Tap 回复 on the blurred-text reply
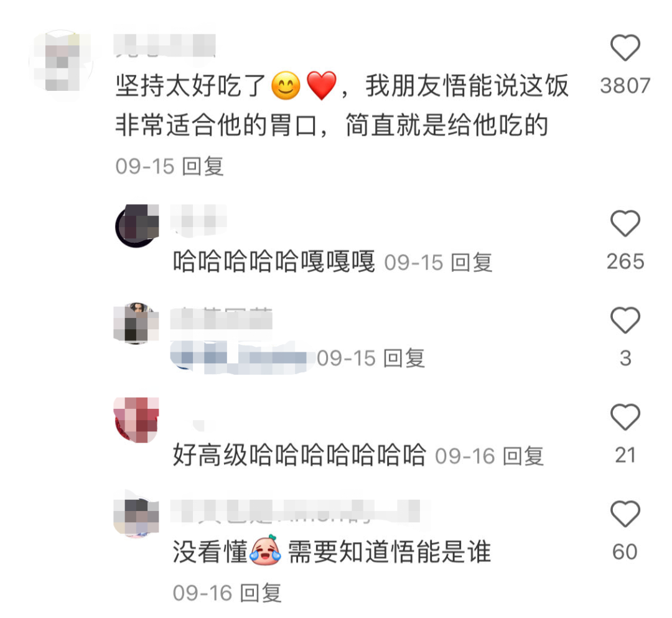672x618 pixels. coord(404,358)
